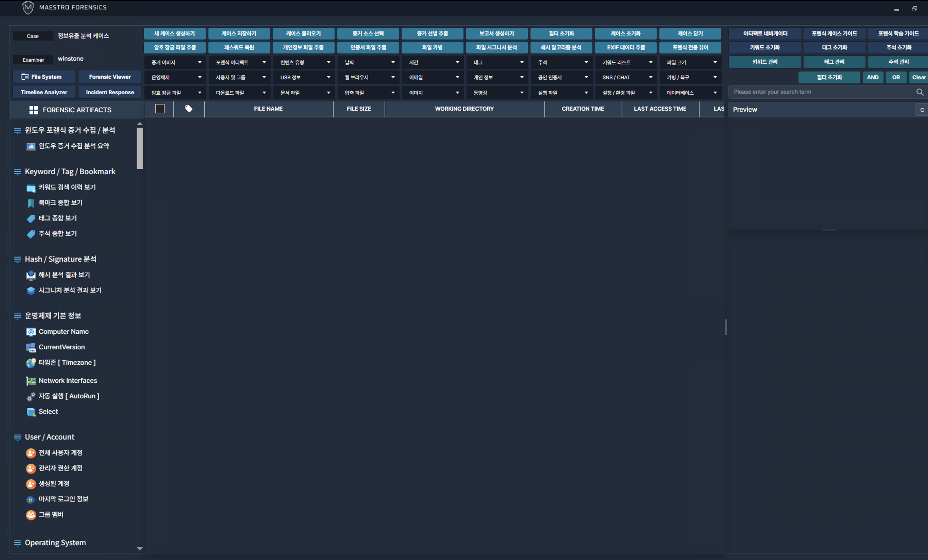Open the Network Interfaces artifact
Screen dimensions: 928x560
tap(68, 380)
